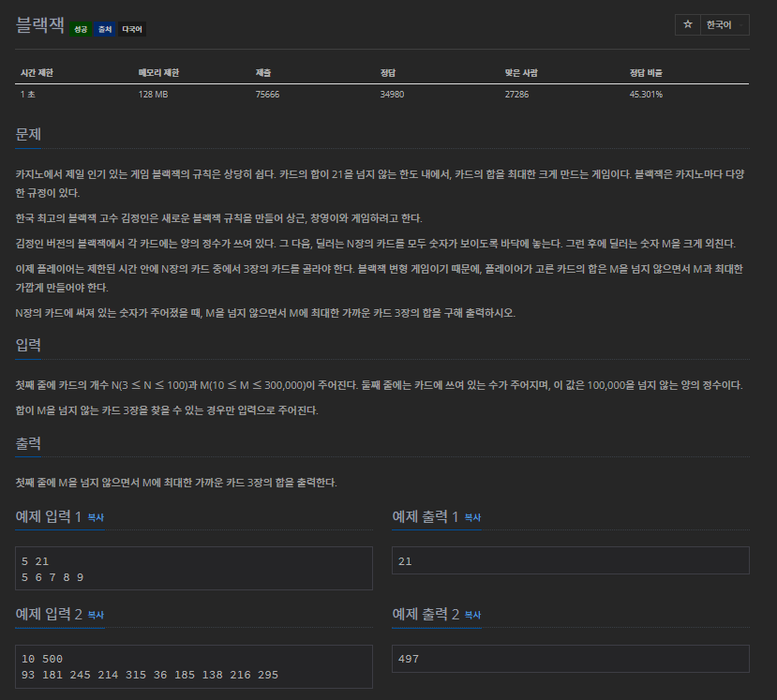Click the 예제 입력 1 heading

(49, 516)
